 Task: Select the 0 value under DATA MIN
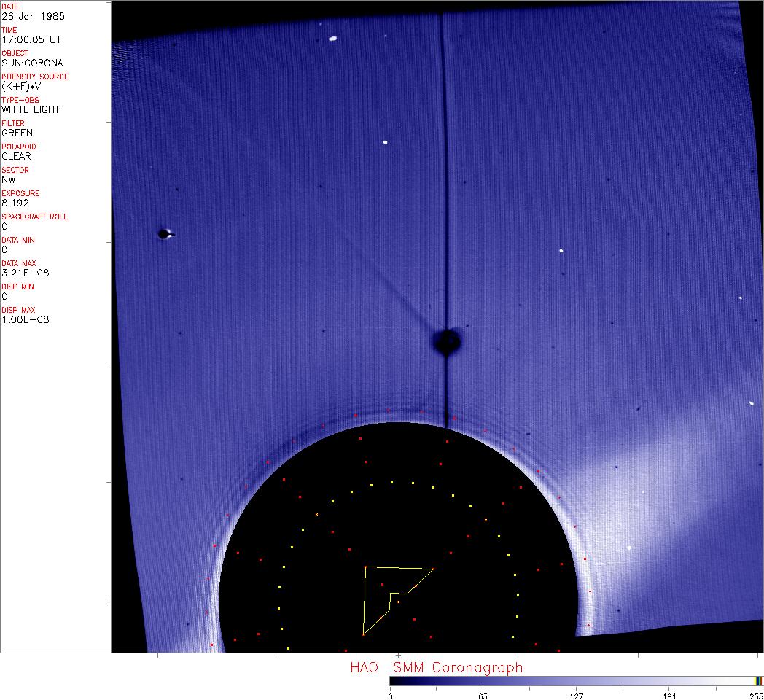click(4, 250)
